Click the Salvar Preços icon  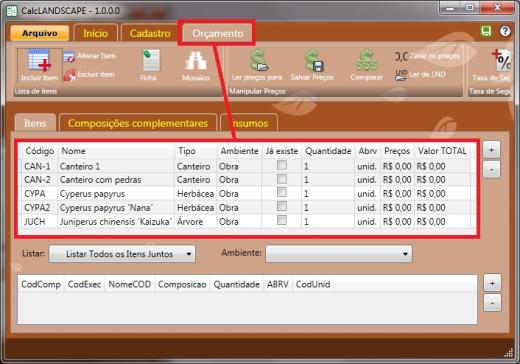click(x=313, y=60)
